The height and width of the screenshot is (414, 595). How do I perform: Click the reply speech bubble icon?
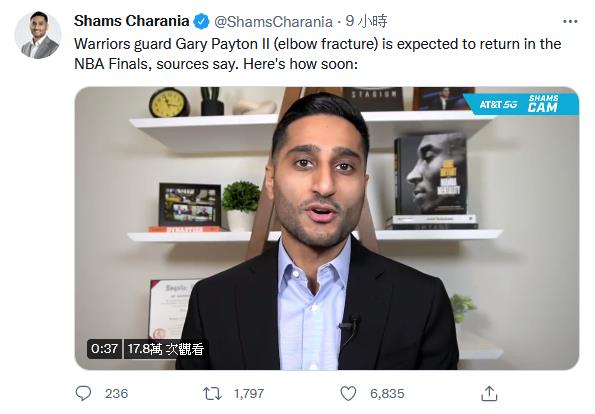pos(83,394)
